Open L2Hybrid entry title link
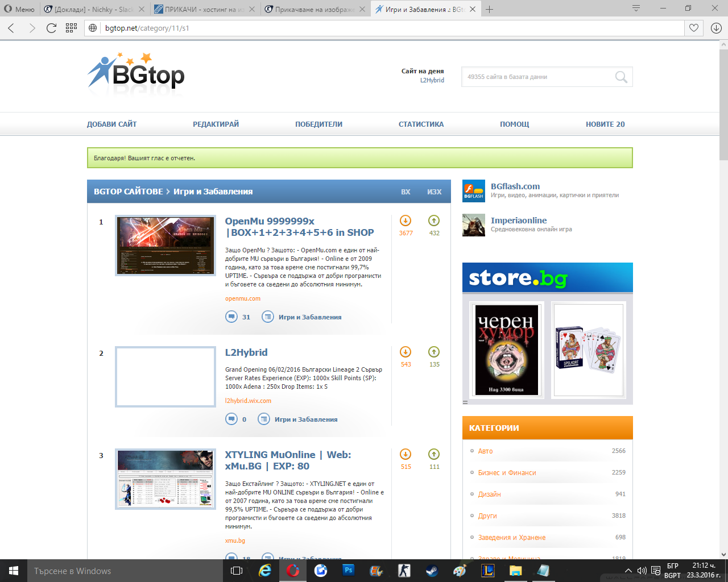The height and width of the screenshot is (582, 728). [246, 352]
